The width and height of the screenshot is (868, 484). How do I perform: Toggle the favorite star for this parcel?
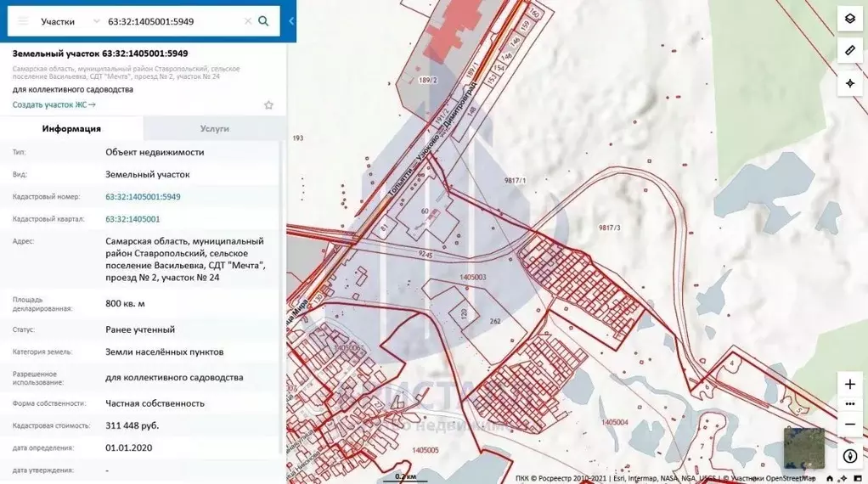click(268, 105)
